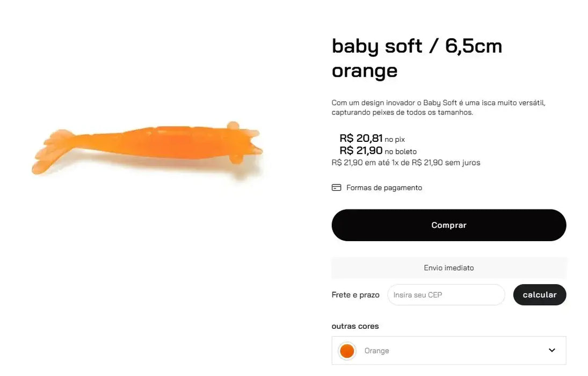Open Formas de pagamento link
Screen dimensions: 588x376
click(x=384, y=187)
